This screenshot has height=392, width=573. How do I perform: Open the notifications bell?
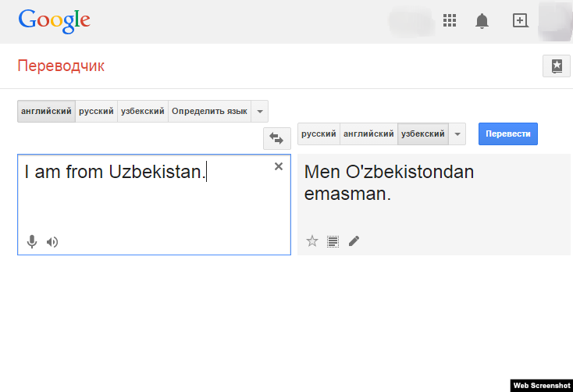point(482,21)
